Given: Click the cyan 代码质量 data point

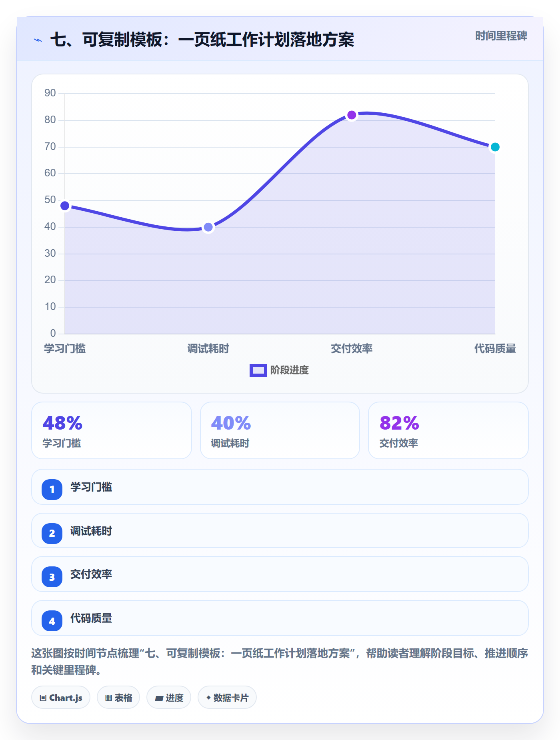Looking at the screenshot, I should (x=495, y=147).
